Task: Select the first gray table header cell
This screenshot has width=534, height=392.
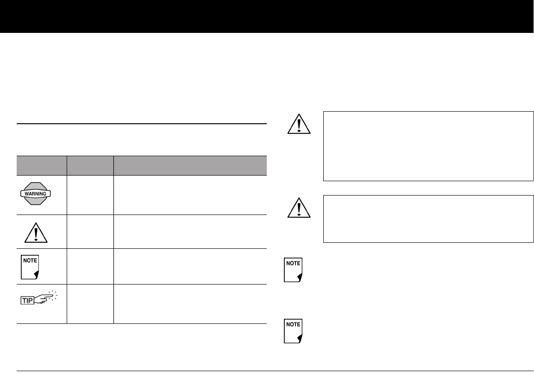Action: coord(42,165)
